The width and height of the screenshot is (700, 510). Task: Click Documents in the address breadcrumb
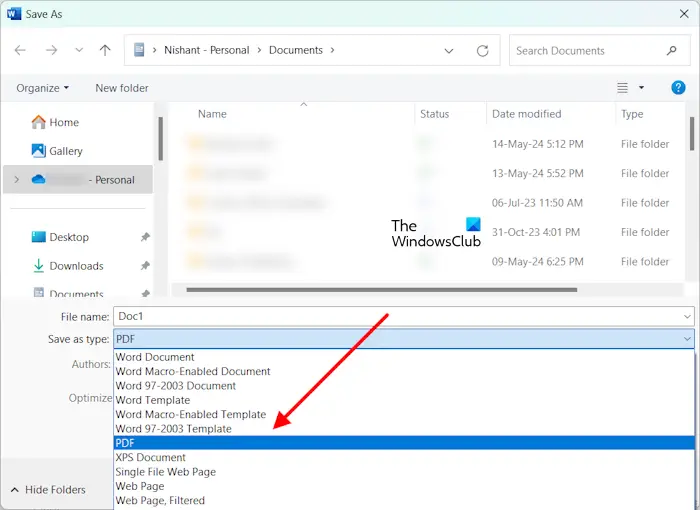(x=296, y=50)
